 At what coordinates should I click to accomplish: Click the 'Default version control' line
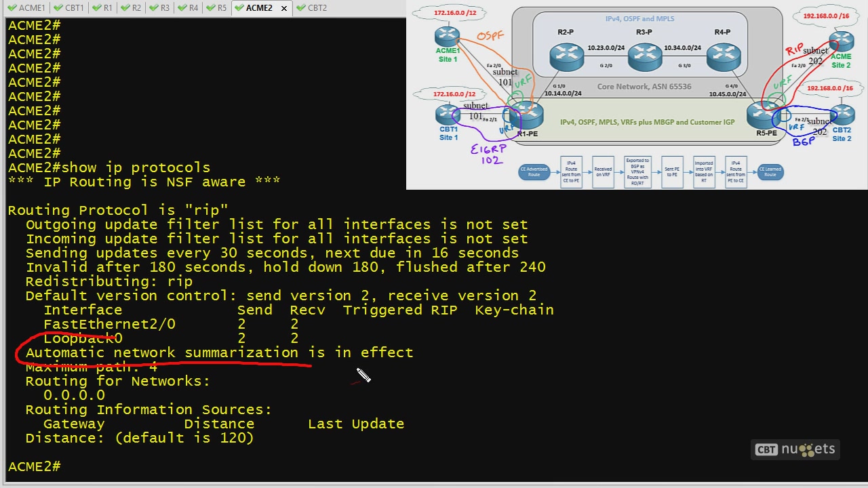click(x=281, y=296)
